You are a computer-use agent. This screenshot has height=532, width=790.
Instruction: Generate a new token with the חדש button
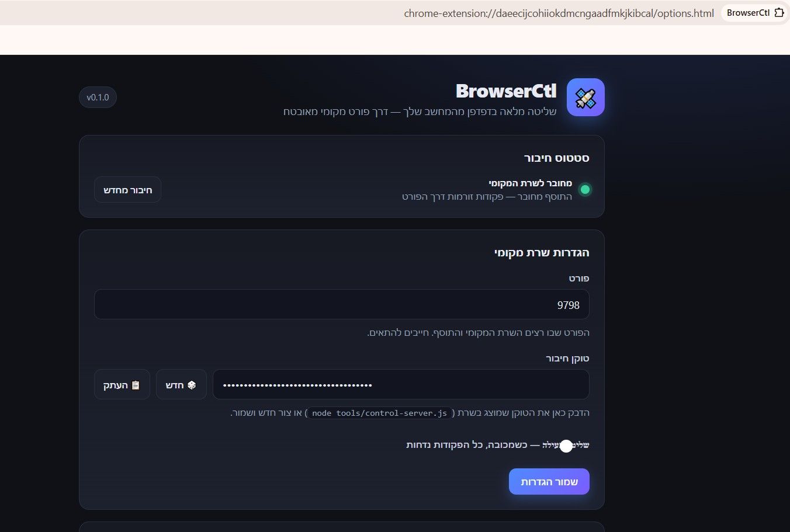(181, 385)
